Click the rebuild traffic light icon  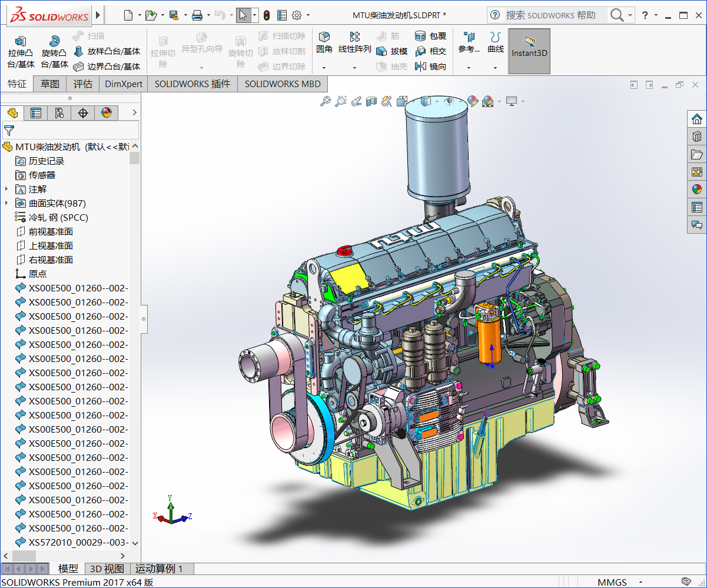267,15
